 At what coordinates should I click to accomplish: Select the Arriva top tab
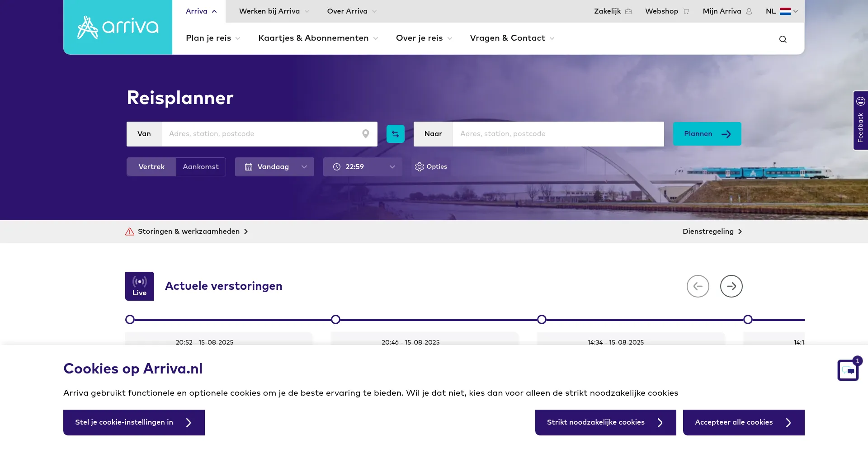(199, 11)
